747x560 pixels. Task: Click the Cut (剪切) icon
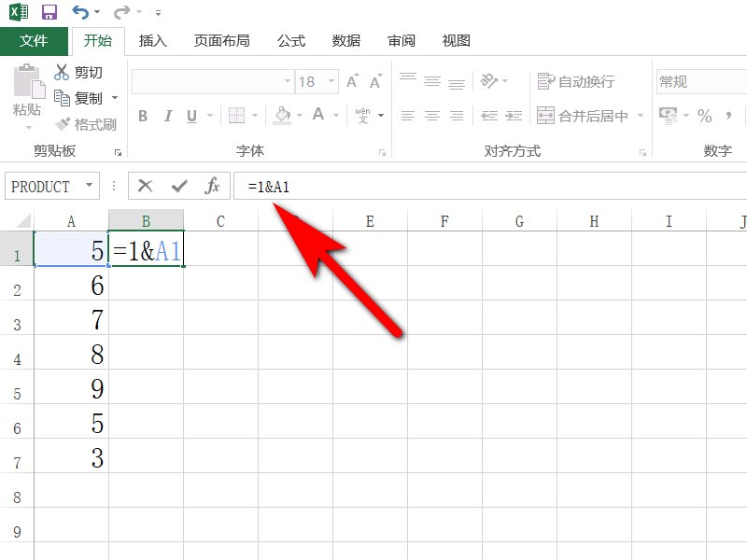[x=62, y=72]
